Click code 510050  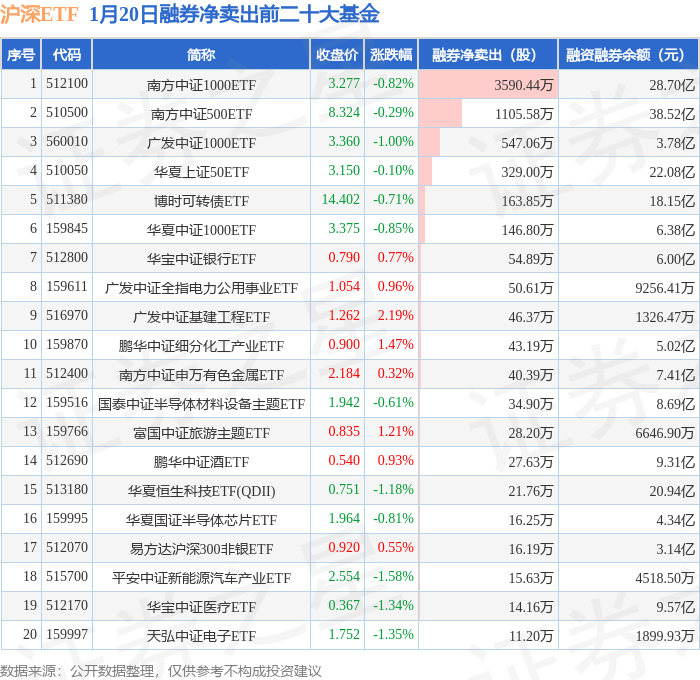[x=67, y=171]
